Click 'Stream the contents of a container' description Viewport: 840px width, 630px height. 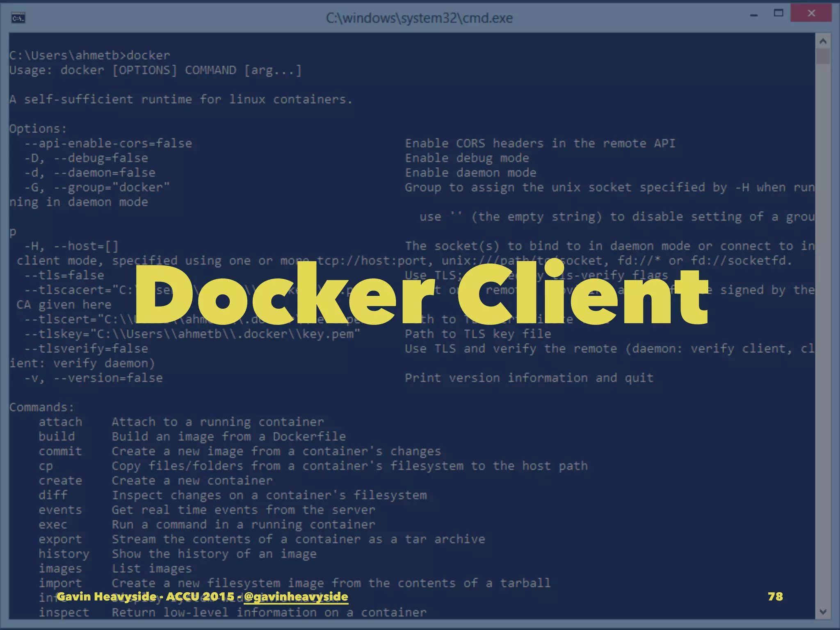tap(299, 539)
